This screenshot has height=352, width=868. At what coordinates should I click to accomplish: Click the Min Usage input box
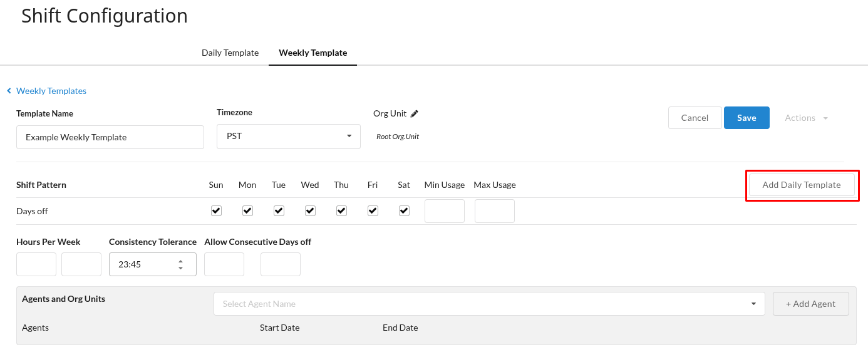444,211
